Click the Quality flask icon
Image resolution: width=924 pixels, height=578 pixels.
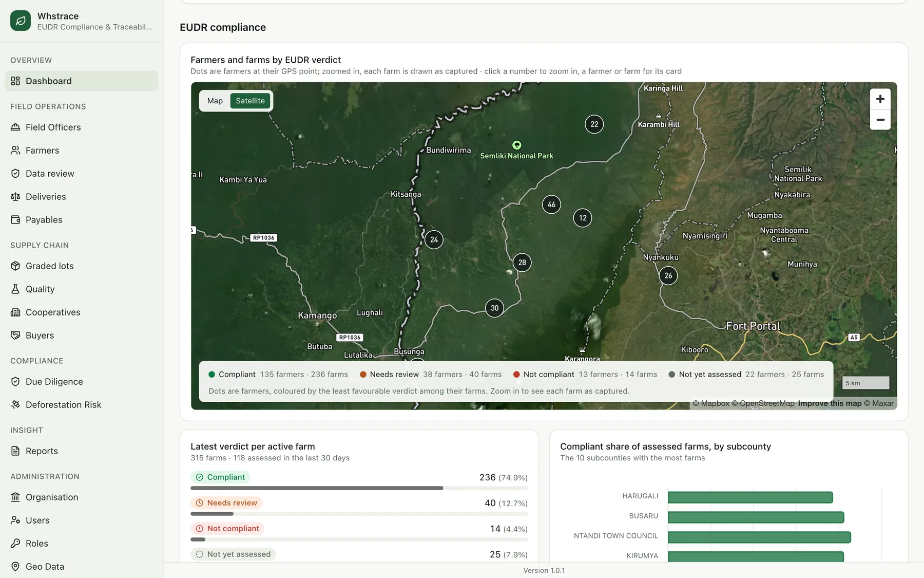pyautogui.click(x=15, y=289)
